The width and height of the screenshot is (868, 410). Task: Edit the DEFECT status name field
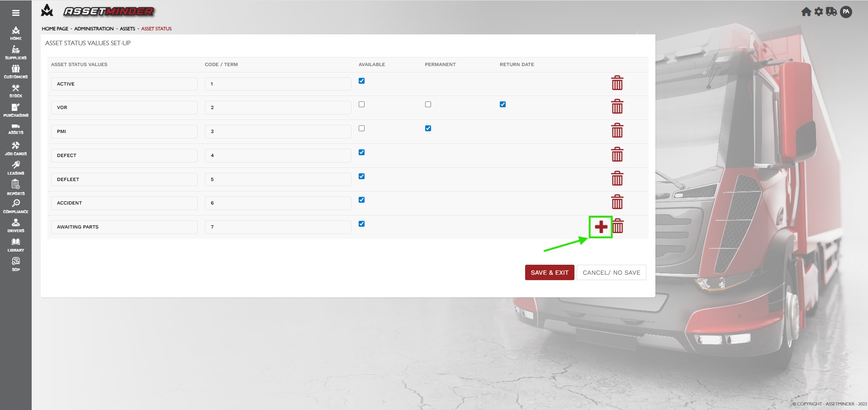124,156
